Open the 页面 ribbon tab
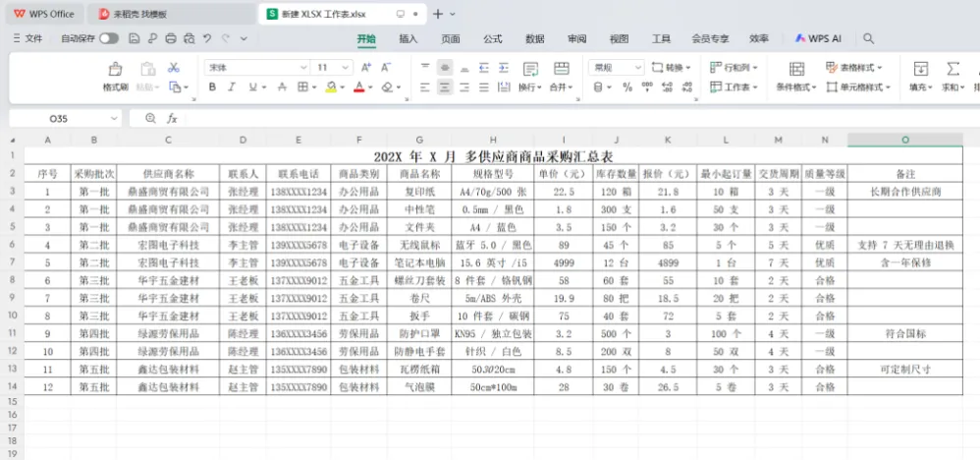 451,38
